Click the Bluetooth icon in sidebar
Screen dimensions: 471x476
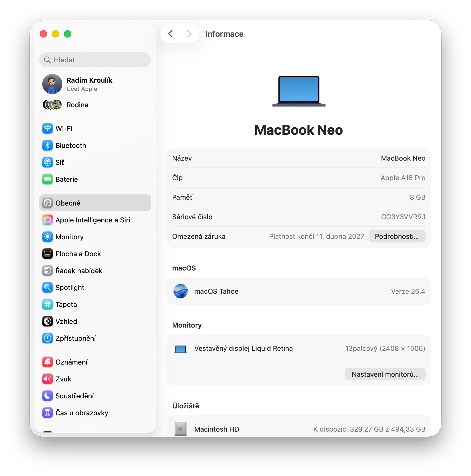point(48,146)
